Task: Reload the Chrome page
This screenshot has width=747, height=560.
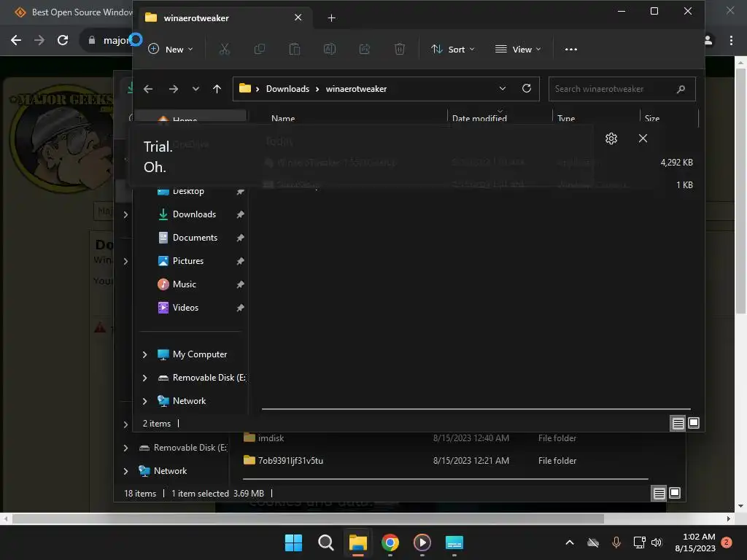Action: point(63,40)
